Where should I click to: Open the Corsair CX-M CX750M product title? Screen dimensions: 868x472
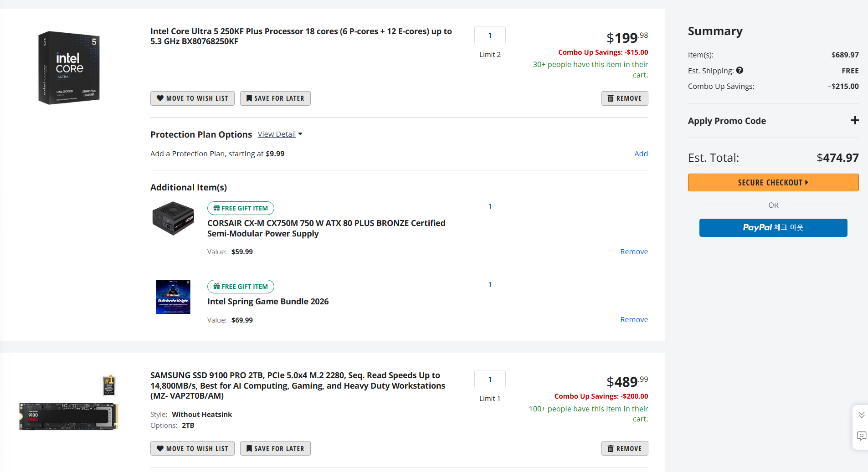[326, 228]
